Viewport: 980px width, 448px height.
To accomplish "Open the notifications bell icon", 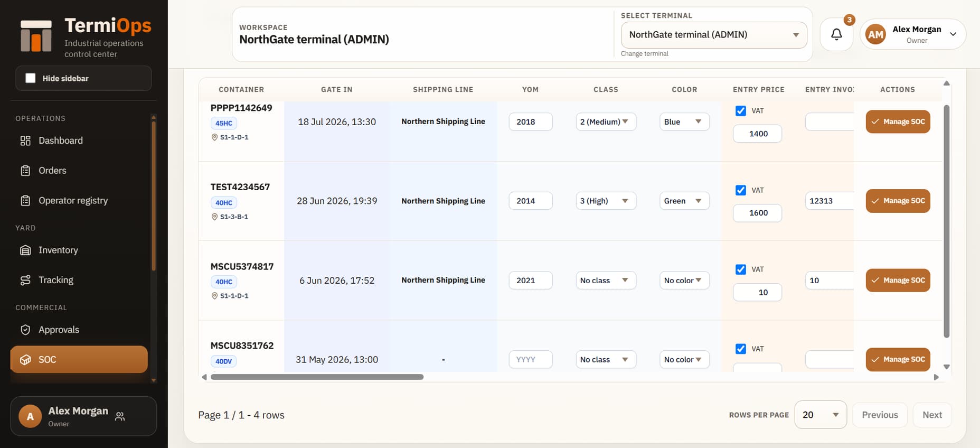I will point(836,34).
